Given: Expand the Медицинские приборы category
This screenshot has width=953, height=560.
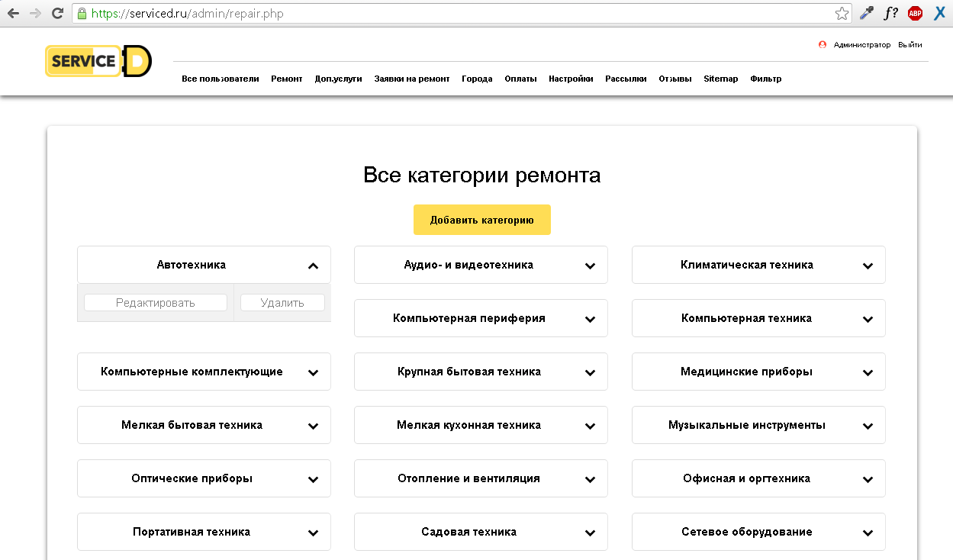Looking at the screenshot, I should pyautogui.click(x=868, y=372).
